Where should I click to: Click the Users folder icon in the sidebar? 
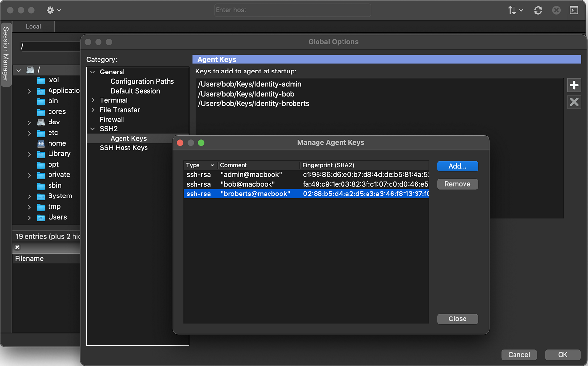tap(42, 217)
